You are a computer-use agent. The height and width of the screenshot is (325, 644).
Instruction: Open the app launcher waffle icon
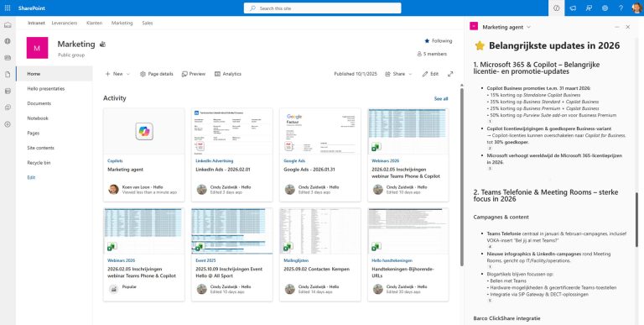[x=8, y=8]
